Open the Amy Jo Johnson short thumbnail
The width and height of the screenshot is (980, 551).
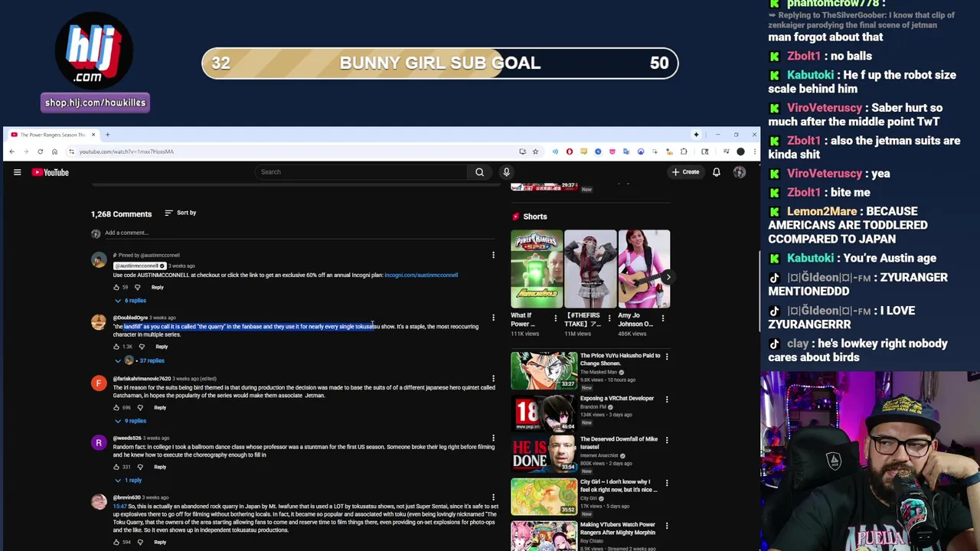(644, 269)
